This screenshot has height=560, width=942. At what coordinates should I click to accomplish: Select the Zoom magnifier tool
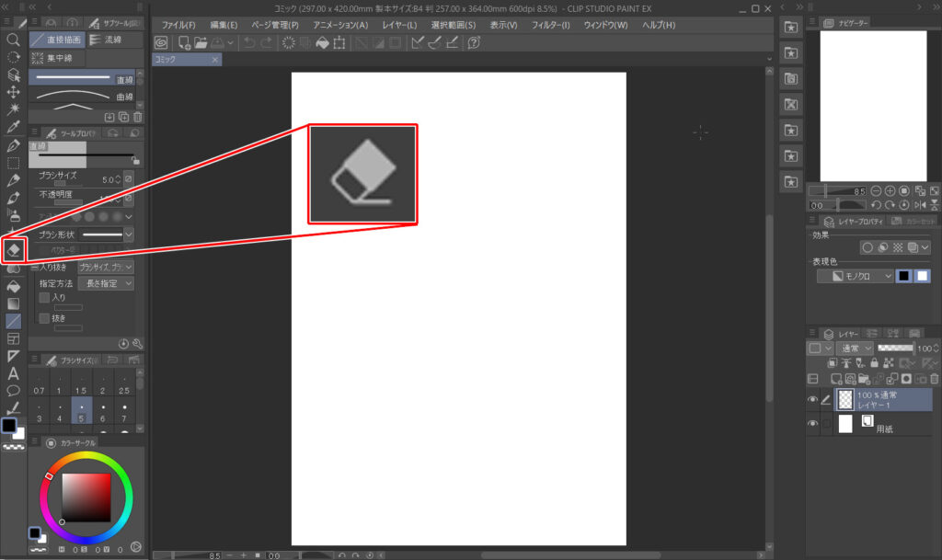13,40
